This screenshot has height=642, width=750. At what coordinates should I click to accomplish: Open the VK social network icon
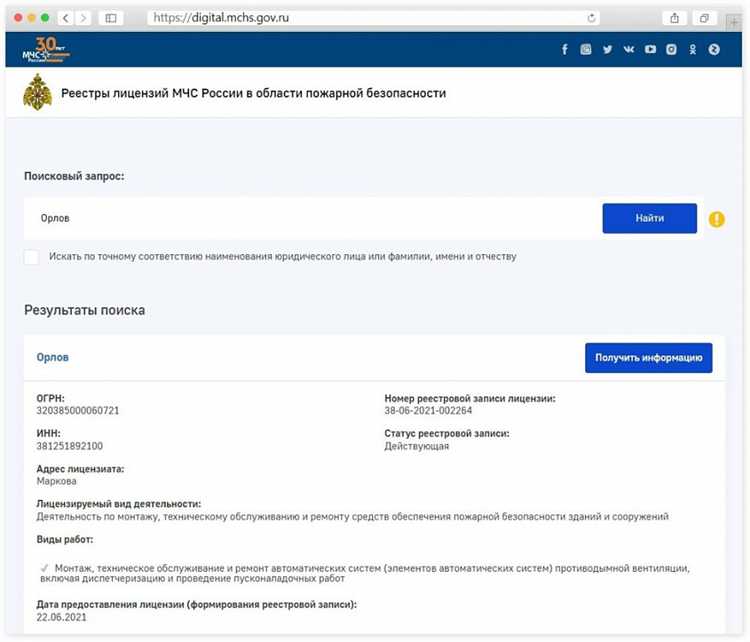coord(629,49)
